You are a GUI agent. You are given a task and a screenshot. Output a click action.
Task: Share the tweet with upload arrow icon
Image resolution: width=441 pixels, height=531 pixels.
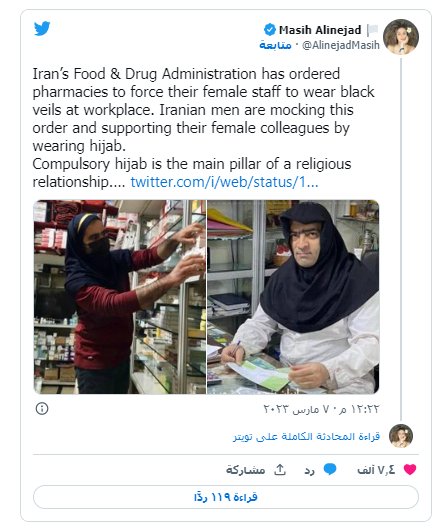point(280,470)
